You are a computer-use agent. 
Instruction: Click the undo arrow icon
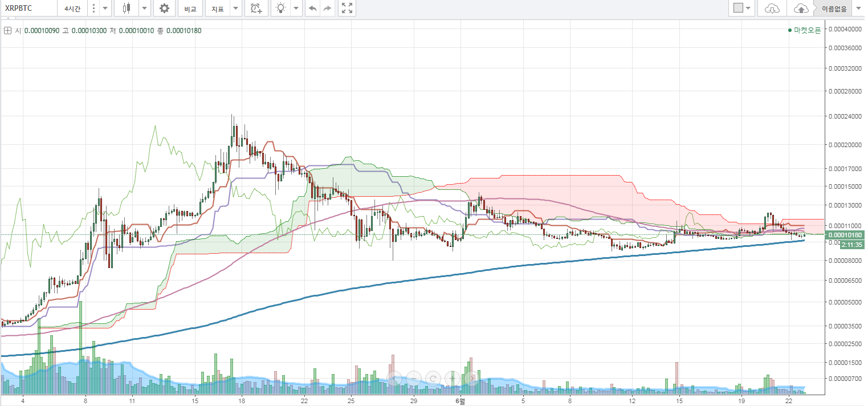coord(312,9)
